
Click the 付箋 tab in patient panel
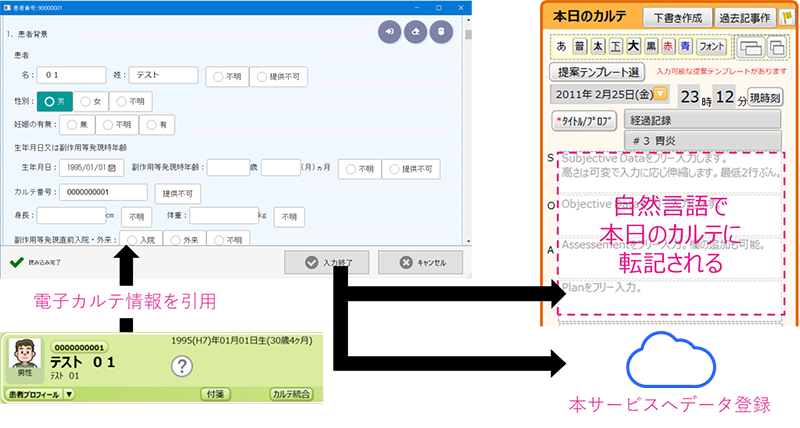217,394
